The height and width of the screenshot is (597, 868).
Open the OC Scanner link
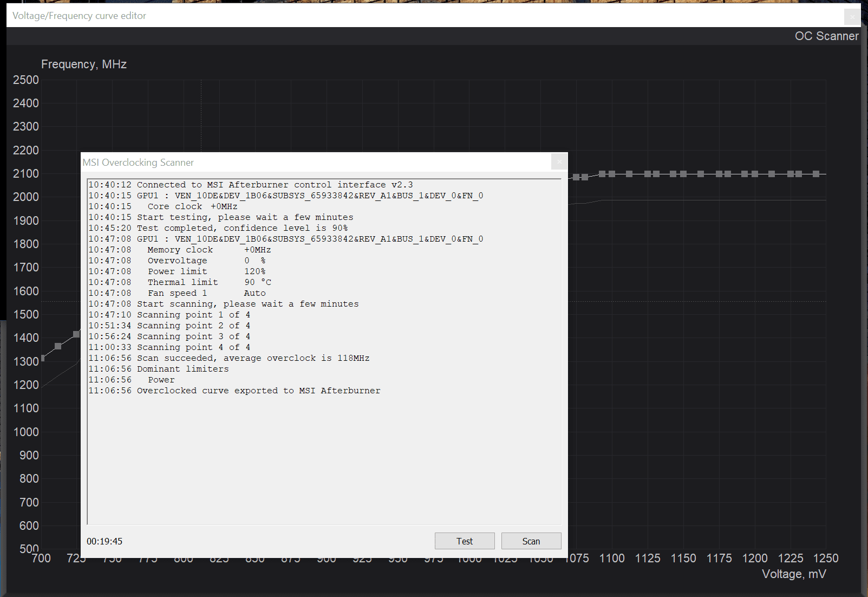click(826, 36)
